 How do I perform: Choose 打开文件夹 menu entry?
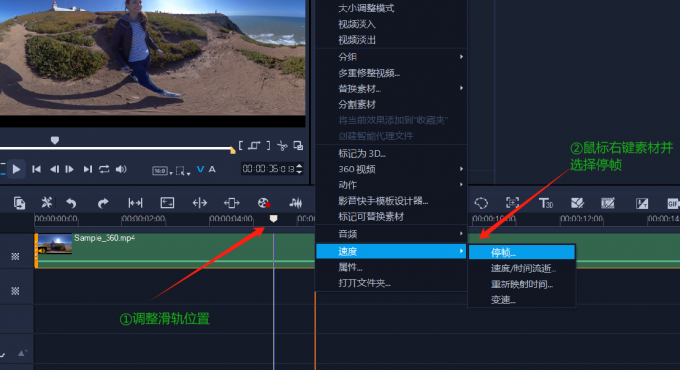(364, 283)
